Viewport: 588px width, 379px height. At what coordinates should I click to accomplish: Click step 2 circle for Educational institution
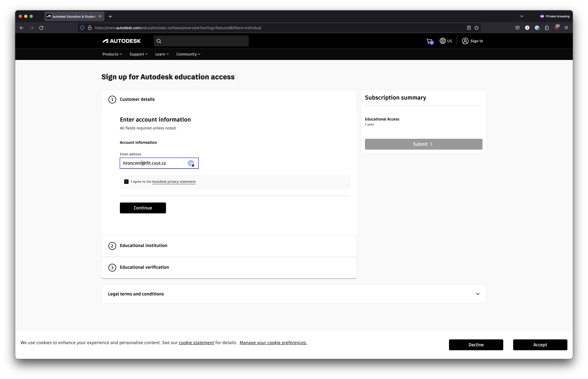pyautogui.click(x=112, y=246)
